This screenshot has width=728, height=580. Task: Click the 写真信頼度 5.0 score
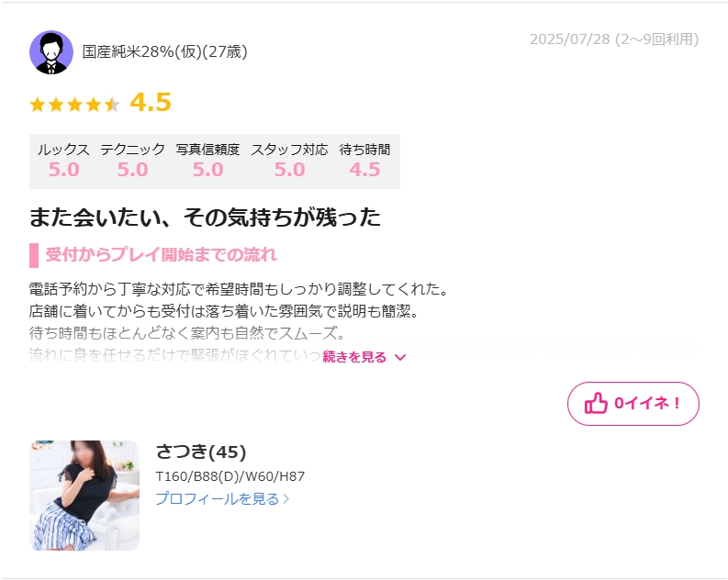(208, 170)
